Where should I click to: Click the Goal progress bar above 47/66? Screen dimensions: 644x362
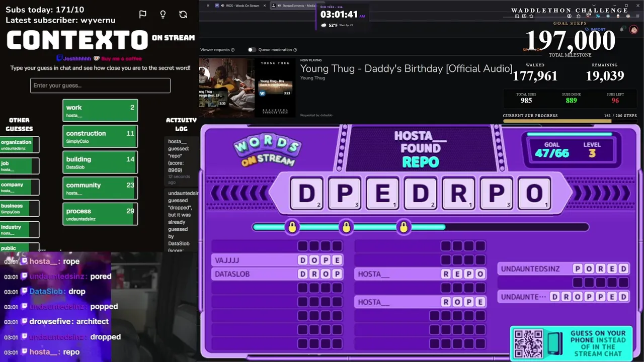coord(569,134)
